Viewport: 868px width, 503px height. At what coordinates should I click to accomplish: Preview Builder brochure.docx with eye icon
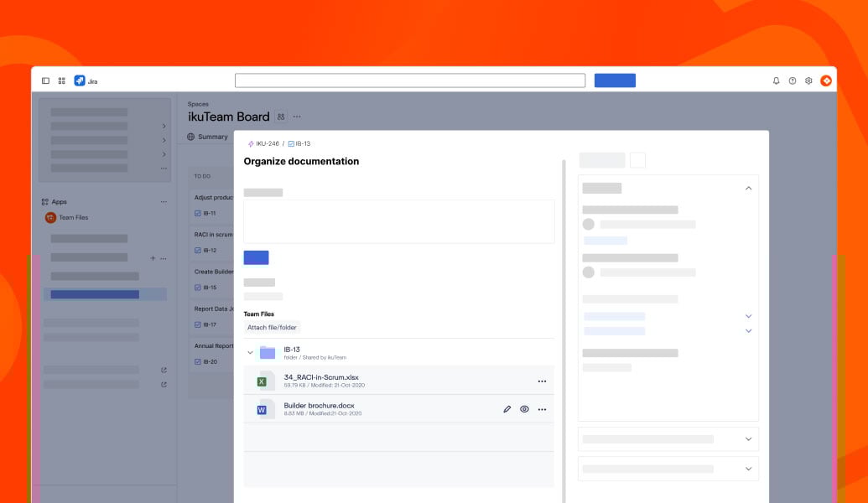pyautogui.click(x=524, y=408)
